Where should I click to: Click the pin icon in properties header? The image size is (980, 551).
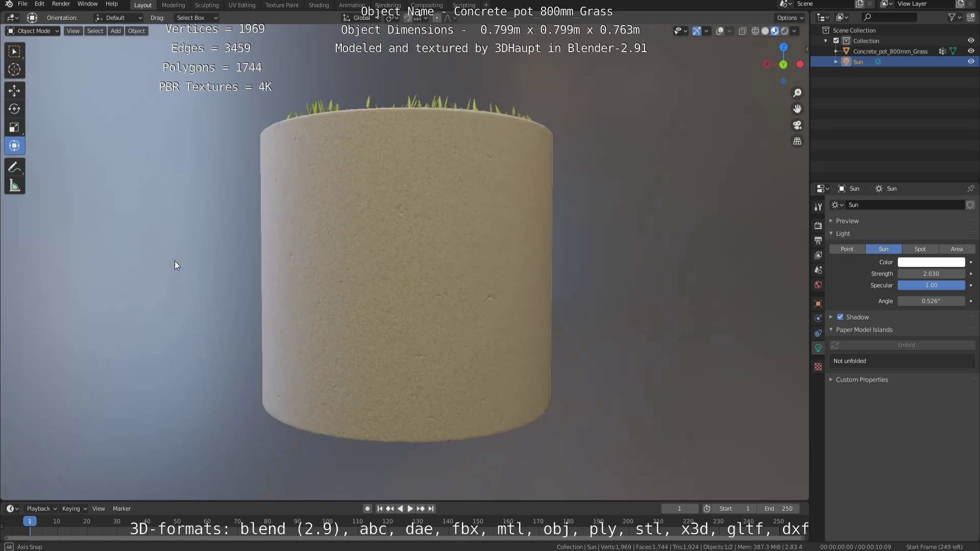tap(970, 188)
